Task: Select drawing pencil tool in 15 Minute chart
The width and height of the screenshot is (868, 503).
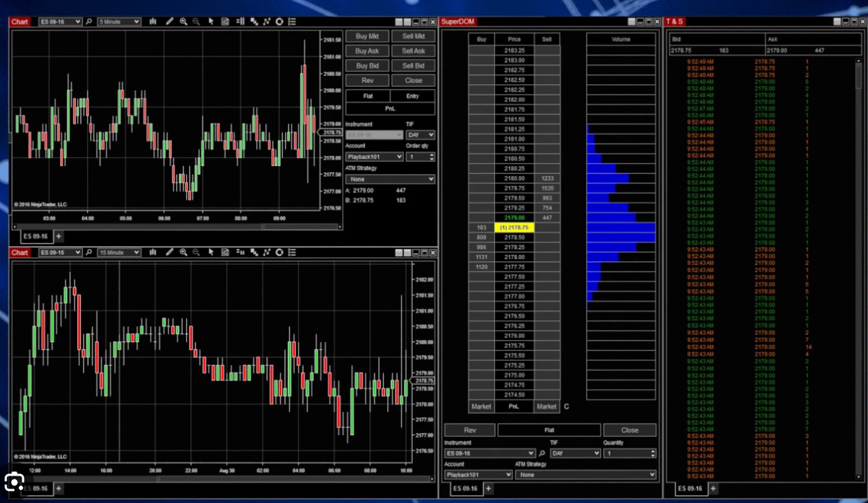Action: coord(170,253)
